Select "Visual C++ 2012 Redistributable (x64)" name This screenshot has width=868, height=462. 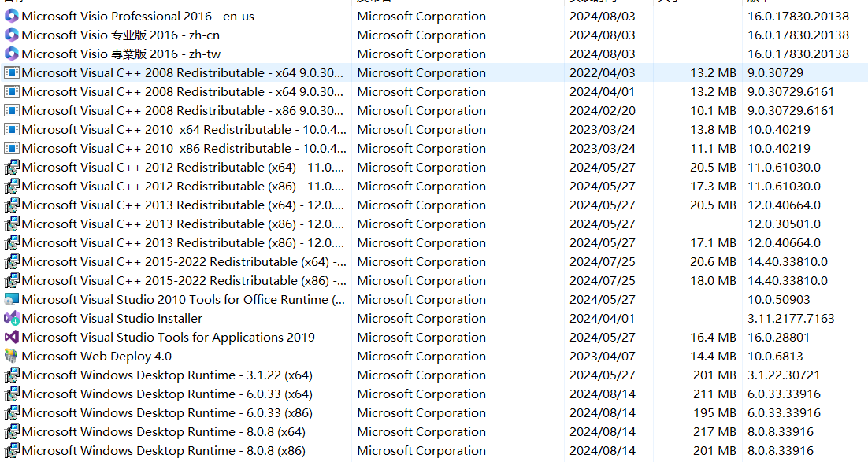coord(183,167)
